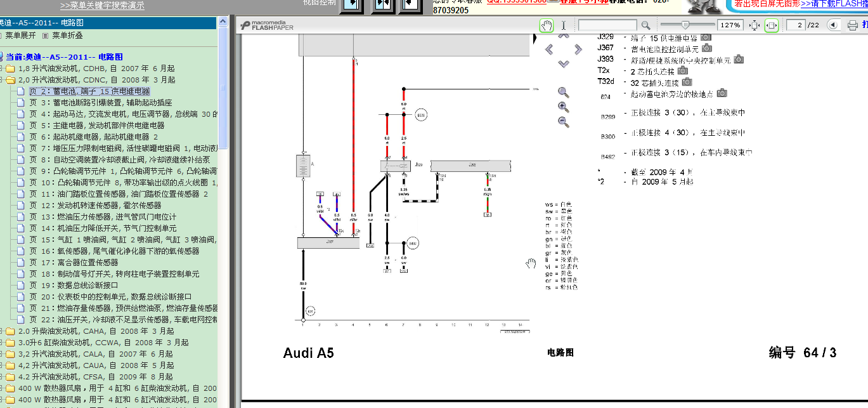Click the up arrow of the tree panel scrollbar
Viewport: 868px width, 408px height.
click(223, 22)
